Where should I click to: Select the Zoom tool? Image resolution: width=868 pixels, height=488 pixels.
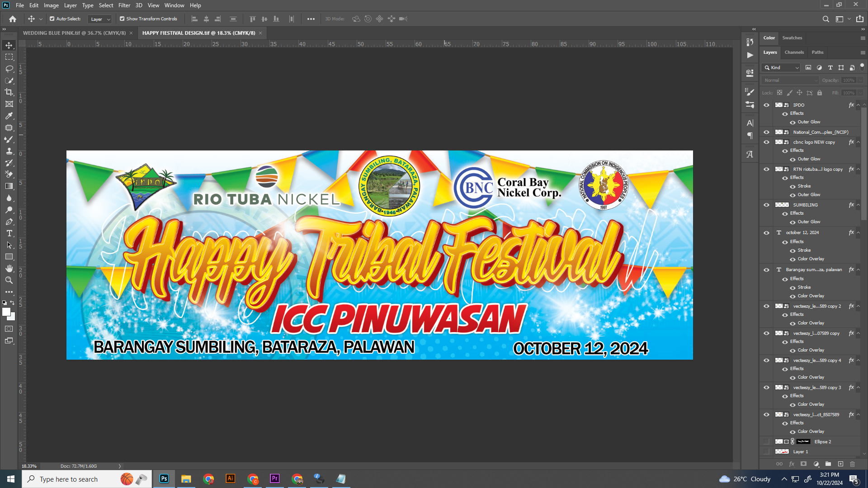pyautogui.click(x=9, y=280)
